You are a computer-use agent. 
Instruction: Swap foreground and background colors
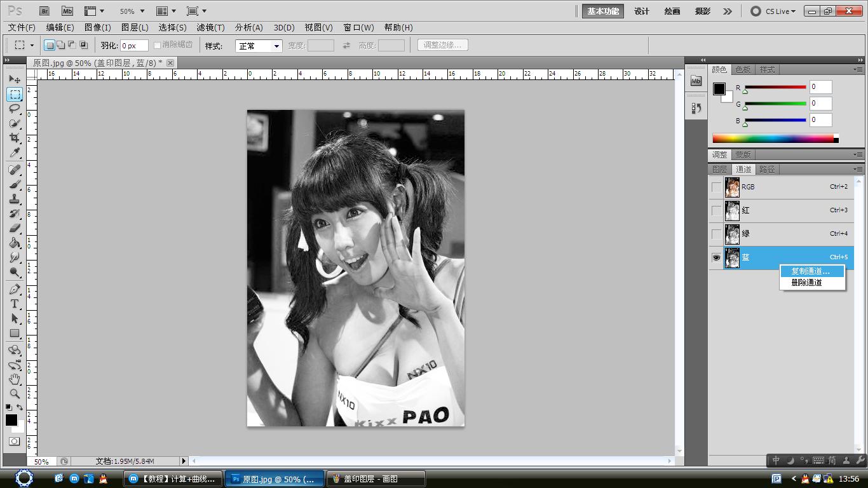coord(20,407)
